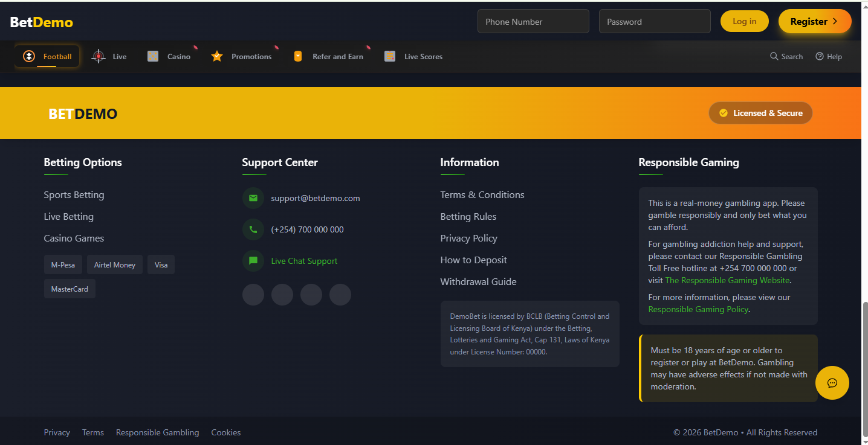
Task: Open Promotions via the star icon
Action: 216,56
